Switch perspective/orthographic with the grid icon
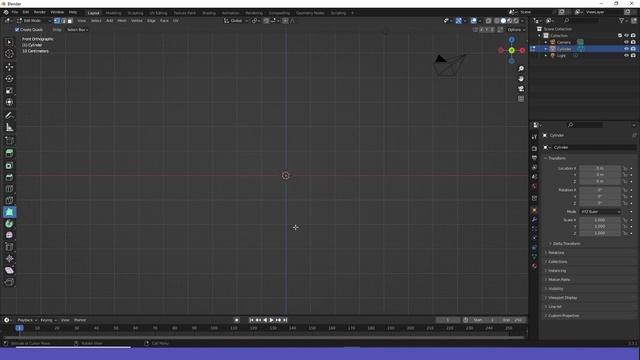Viewport: 640px width, 360px height. (521, 99)
